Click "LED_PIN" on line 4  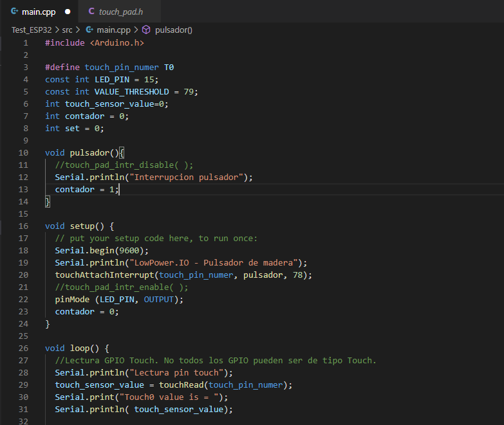[x=112, y=80]
